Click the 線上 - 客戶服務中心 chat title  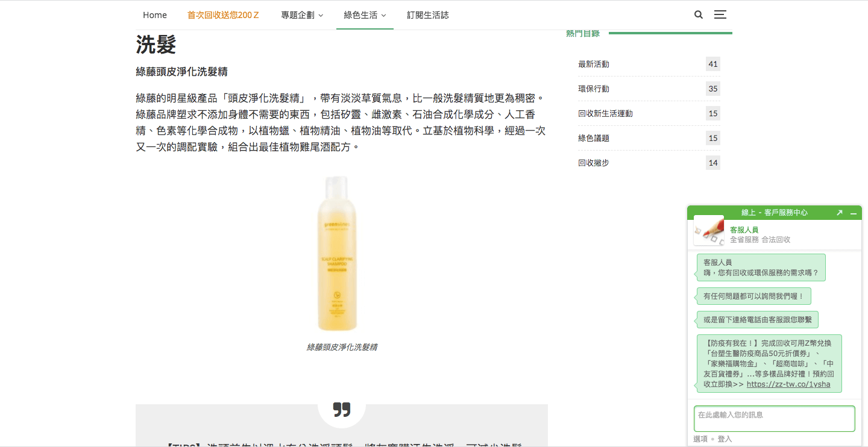pos(775,213)
